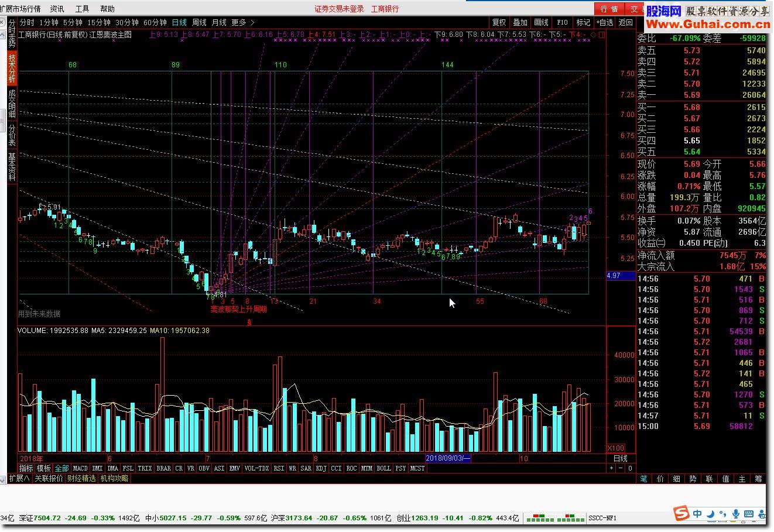The height and width of the screenshot is (532, 774).
Task: Open the 工具 menu
Action: coord(82,9)
